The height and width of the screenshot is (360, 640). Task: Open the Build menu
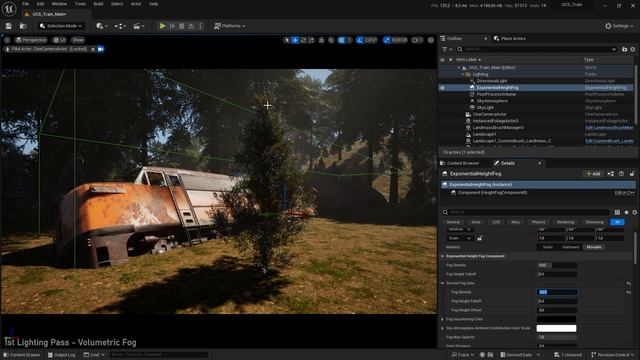pyautogui.click(x=98, y=4)
